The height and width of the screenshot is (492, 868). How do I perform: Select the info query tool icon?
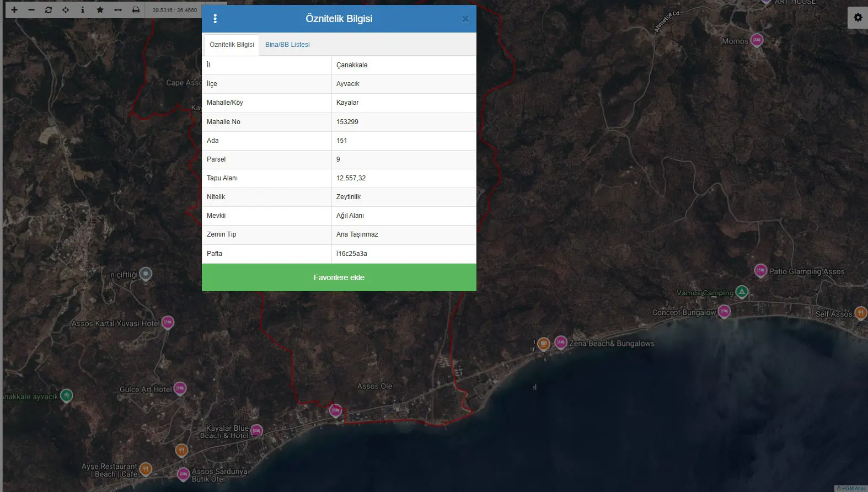(83, 10)
